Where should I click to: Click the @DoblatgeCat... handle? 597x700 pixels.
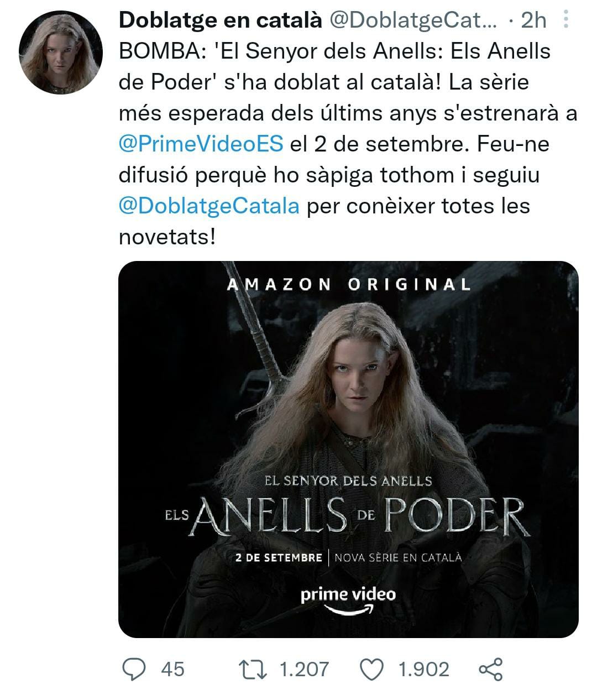point(412,20)
